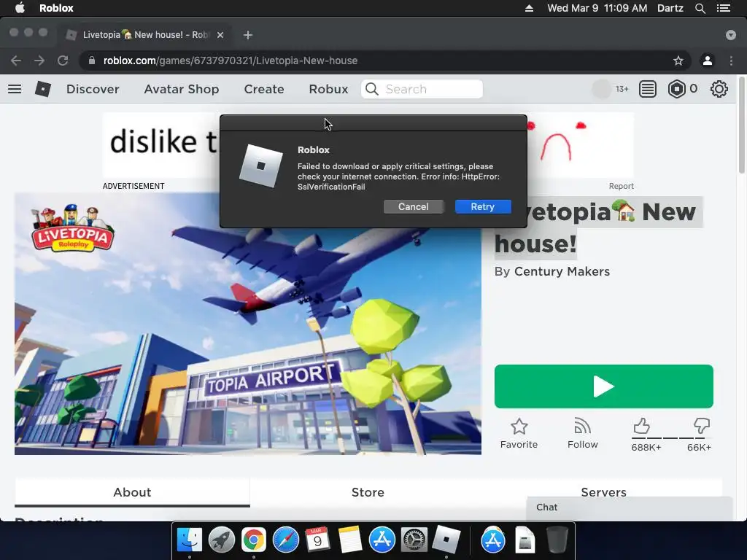747x560 pixels.
Task: Open Spotlight search in the menu bar
Action: [x=700, y=8]
